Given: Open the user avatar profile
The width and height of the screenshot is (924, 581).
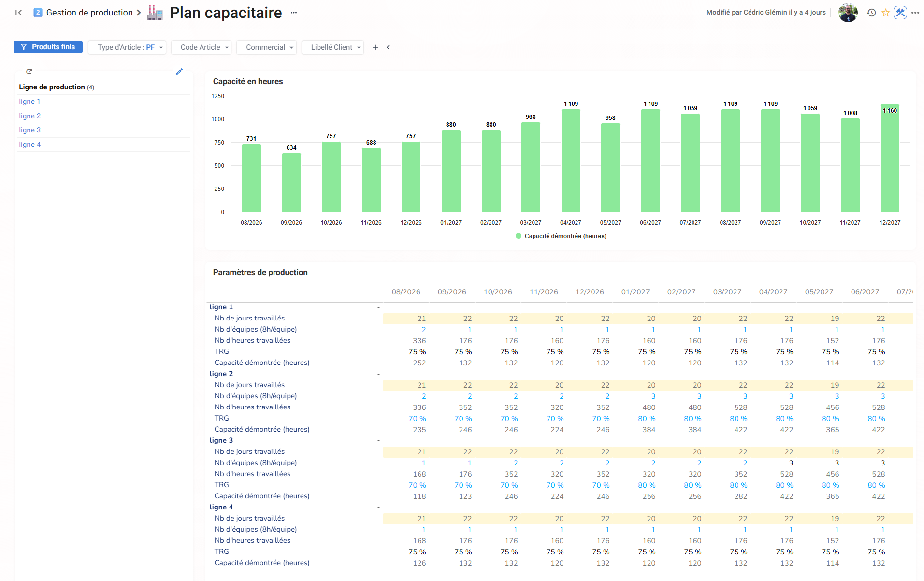Looking at the screenshot, I should (x=848, y=13).
